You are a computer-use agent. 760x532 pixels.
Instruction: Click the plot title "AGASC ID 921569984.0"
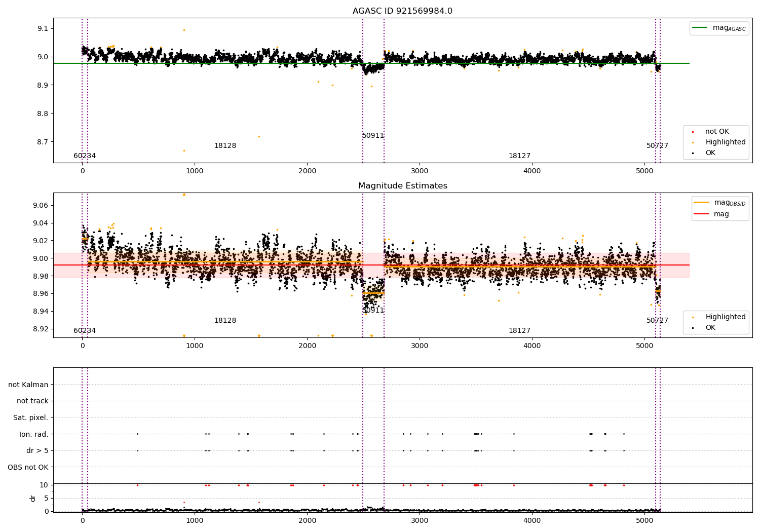pyautogui.click(x=402, y=11)
